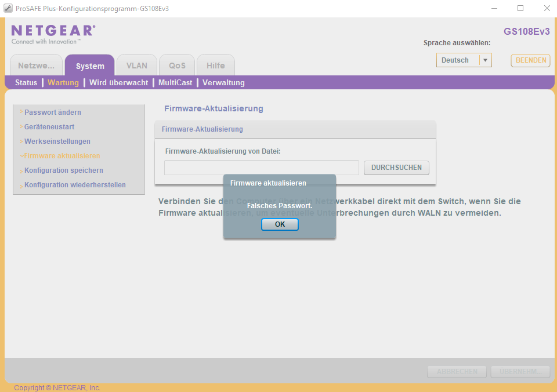Click the Sprache auswählen label
This screenshot has height=392, width=557.
(x=457, y=43)
